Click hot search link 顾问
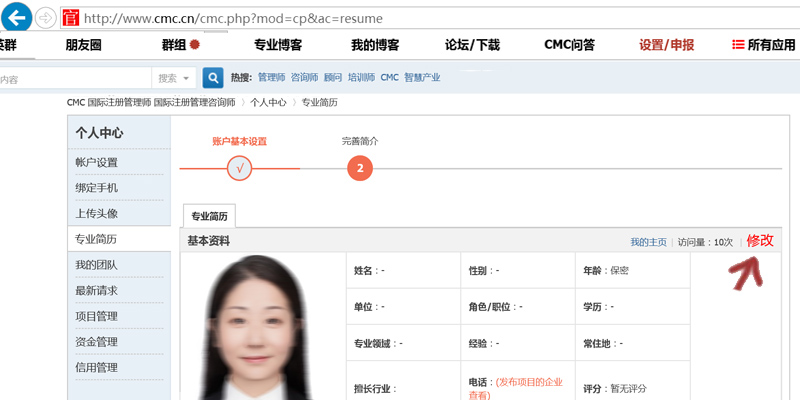The width and height of the screenshot is (800, 400). click(333, 78)
